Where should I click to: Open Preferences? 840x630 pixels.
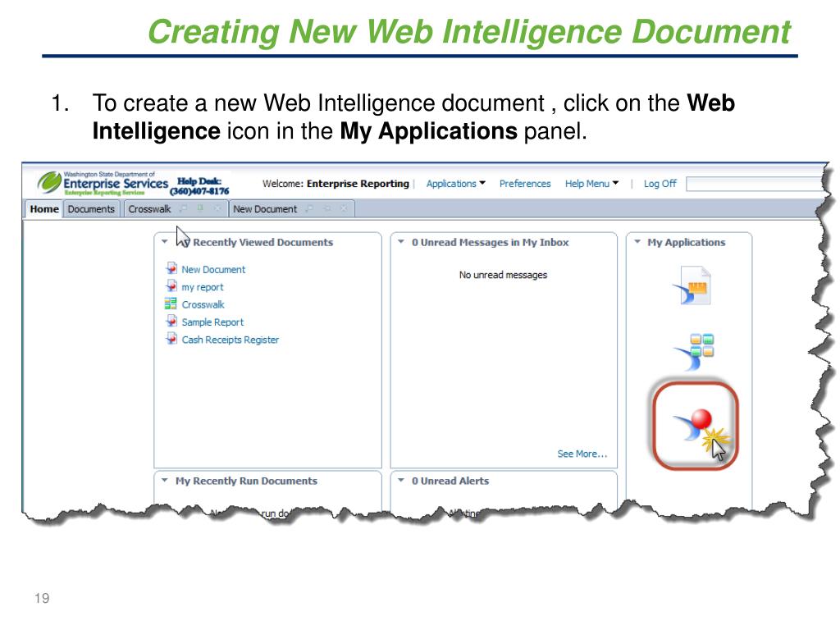pos(525,184)
